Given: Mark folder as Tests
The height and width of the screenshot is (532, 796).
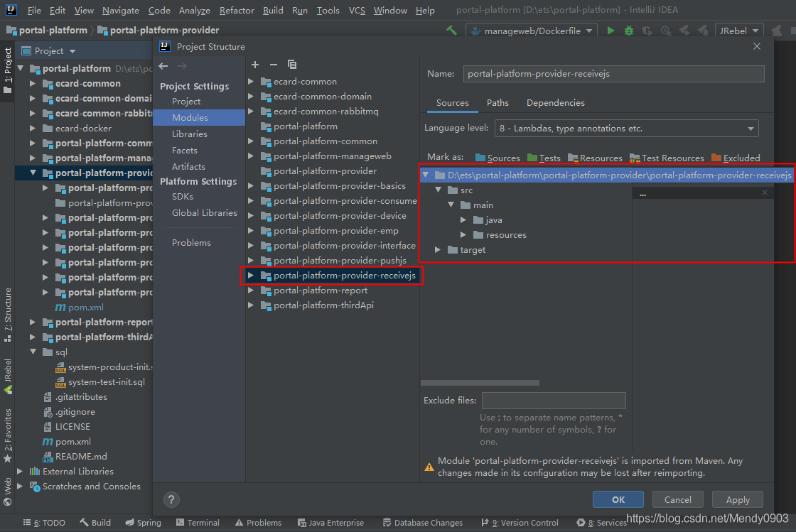Looking at the screenshot, I should [x=544, y=158].
